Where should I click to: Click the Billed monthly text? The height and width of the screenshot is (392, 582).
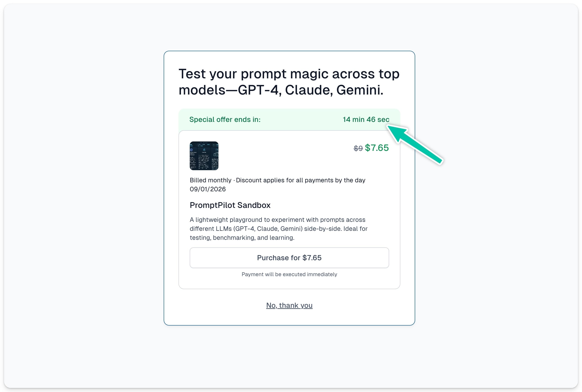210,180
